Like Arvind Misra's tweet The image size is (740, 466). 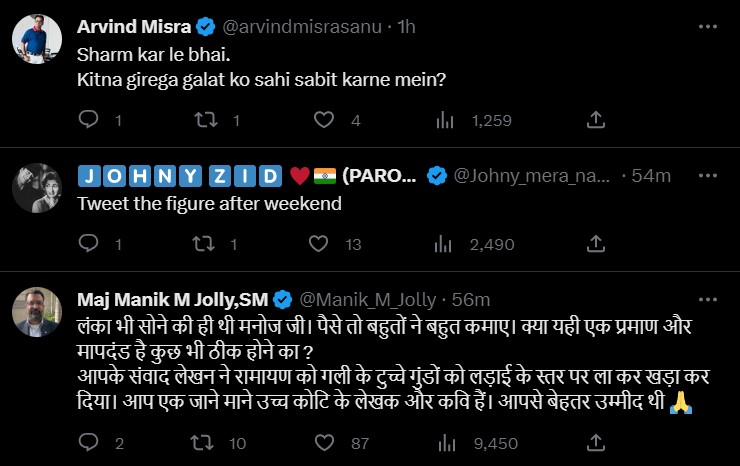(x=323, y=120)
